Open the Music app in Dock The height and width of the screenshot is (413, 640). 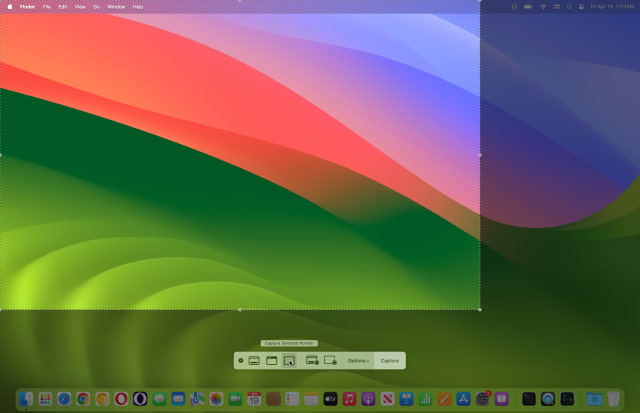(349, 399)
